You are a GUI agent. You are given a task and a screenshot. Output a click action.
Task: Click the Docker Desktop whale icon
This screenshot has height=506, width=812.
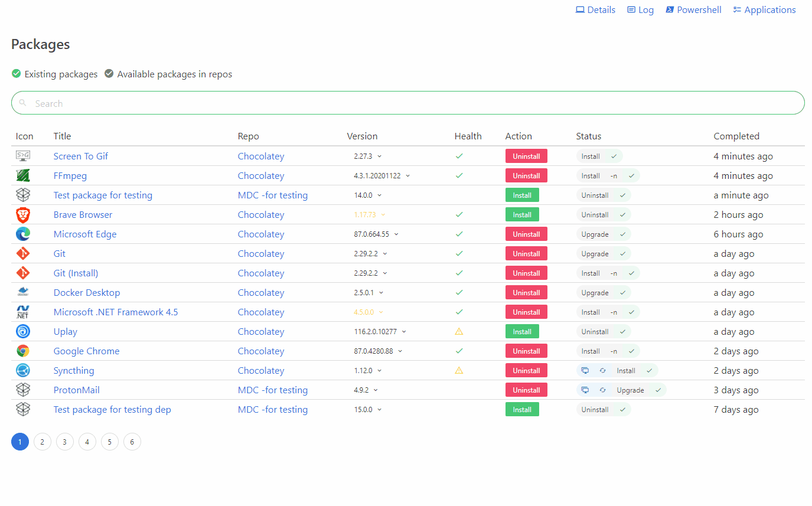click(23, 292)
